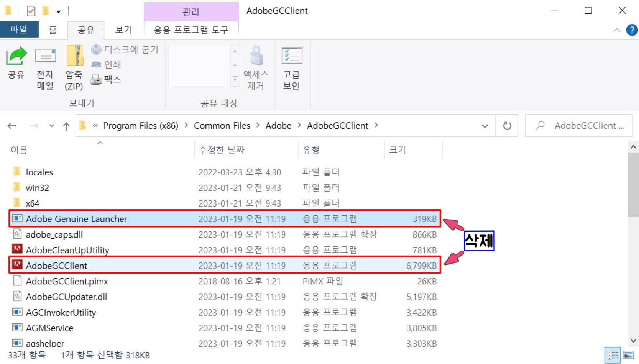Click the properties checkmark quick access icon

[x=31, y=11]
